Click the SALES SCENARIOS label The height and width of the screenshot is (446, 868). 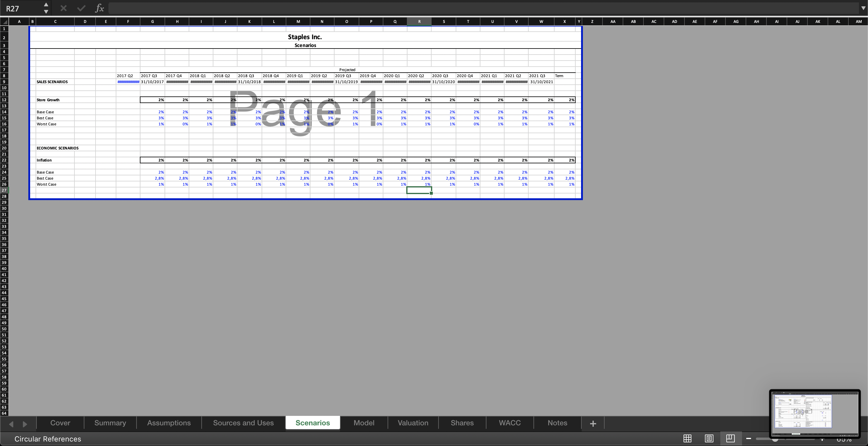[x=52, y=82]
